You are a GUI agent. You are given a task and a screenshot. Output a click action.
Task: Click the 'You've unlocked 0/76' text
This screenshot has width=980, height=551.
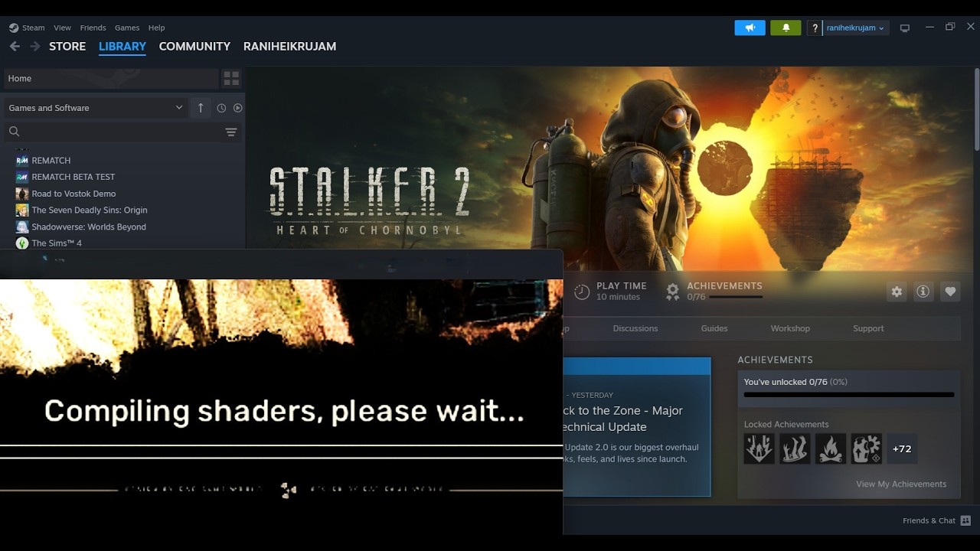[x=786, y=382]
